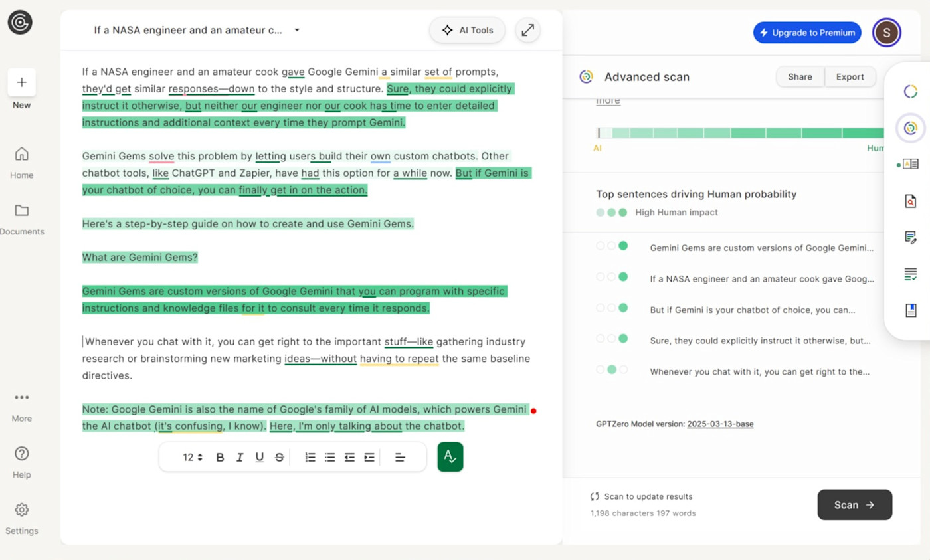Open the document title dropdown
The height and width of the screenshot is (560, 930).
pos(297,30)
